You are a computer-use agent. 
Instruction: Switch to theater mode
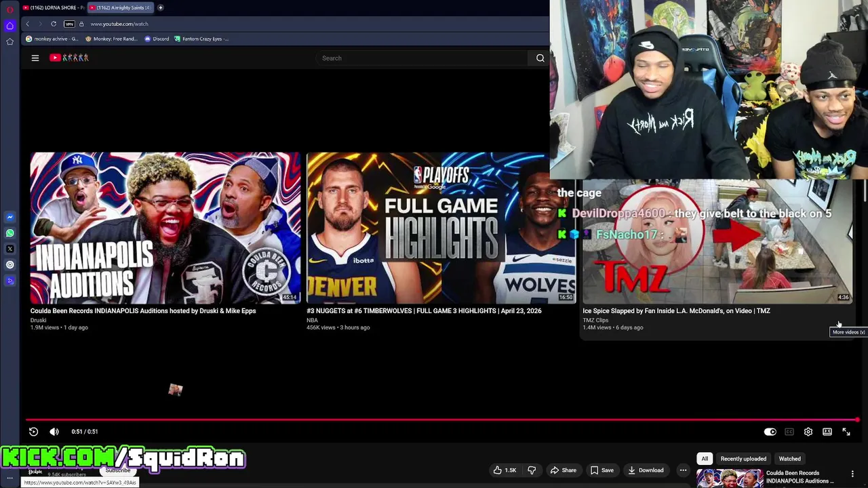[827, 432]
